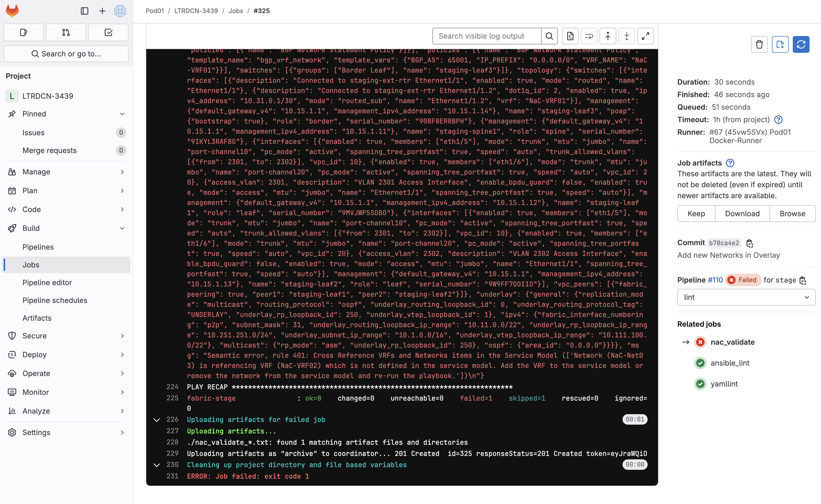Open Job artifacts help icon
The width and height of the screenshot is (821, 504).
pyautogui.click(x=730, y=163)
